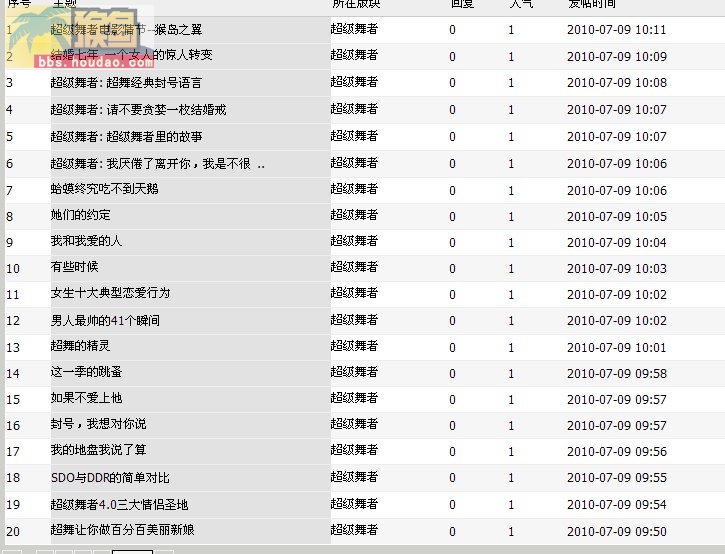Open the topic 封号，我想对你说
The width and height of the screenshot is (725, 554).
click(x=98, y=424)
